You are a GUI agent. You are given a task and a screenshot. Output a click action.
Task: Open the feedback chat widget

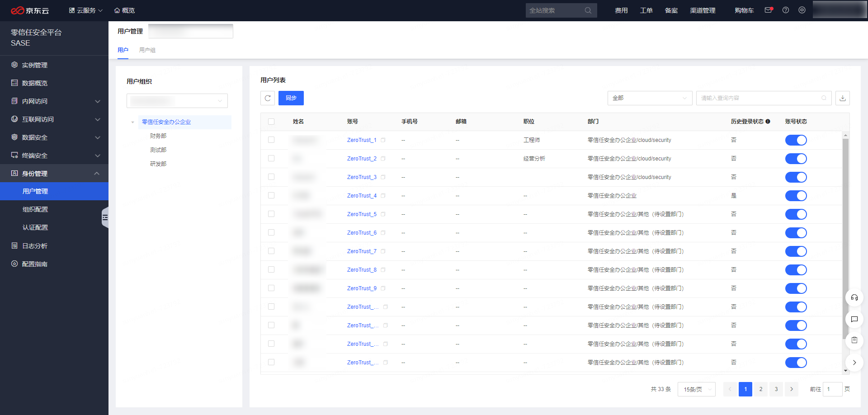tap(854, 319)
